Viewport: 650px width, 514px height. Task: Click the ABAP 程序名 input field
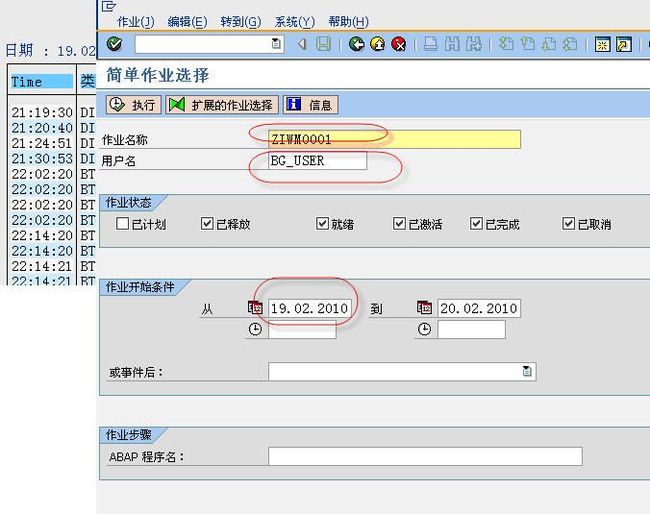click(x=425, y=456)
